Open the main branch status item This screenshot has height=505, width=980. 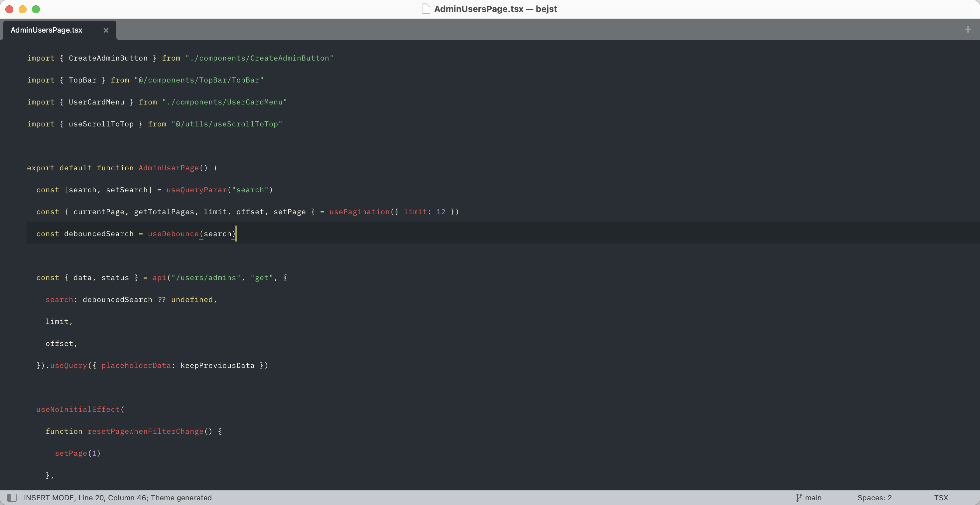[809, 497]
